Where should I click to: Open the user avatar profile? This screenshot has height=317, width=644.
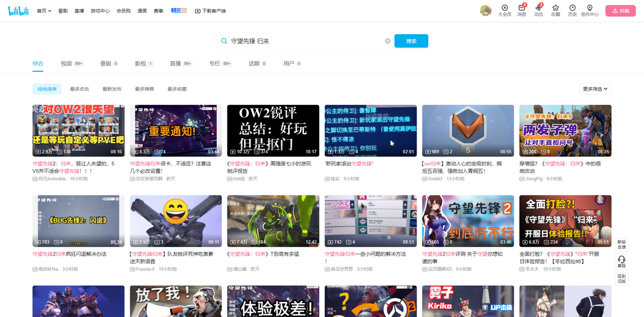click(x=486, y=11)
